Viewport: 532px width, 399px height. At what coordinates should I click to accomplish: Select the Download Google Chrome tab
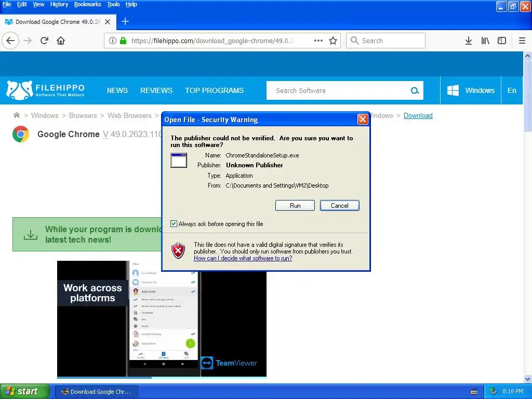click(x=58, y=22)
